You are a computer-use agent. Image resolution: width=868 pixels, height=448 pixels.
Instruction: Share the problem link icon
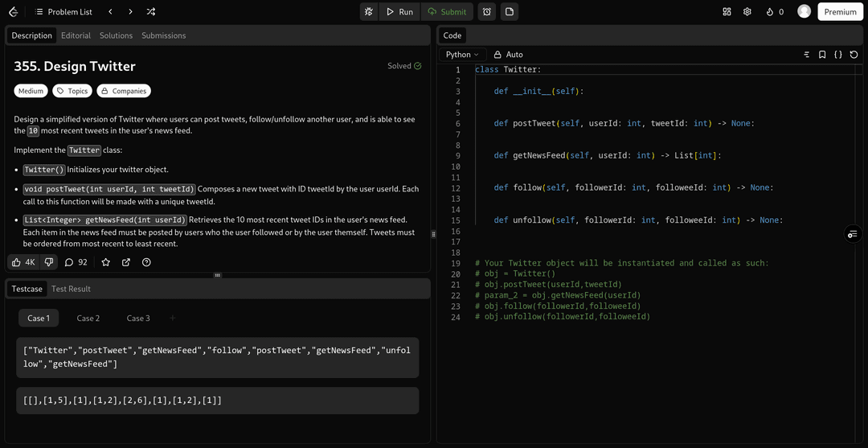(x=126, y=262)
